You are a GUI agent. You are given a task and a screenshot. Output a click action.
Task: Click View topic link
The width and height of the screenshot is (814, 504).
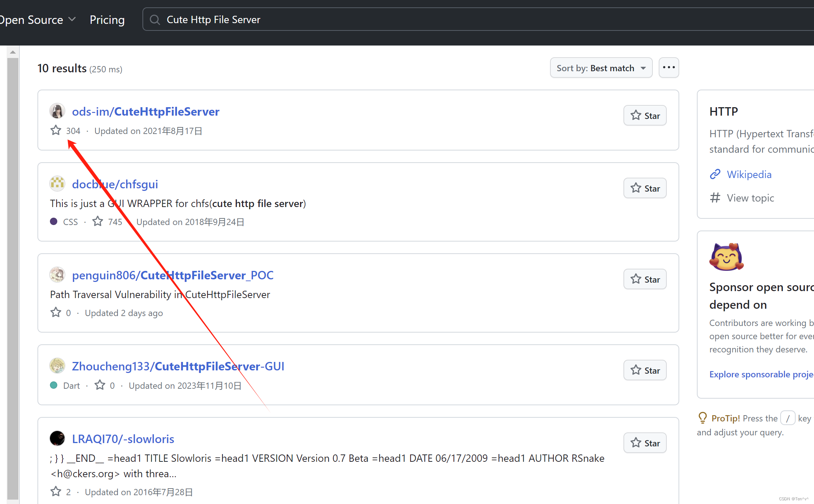750,198
